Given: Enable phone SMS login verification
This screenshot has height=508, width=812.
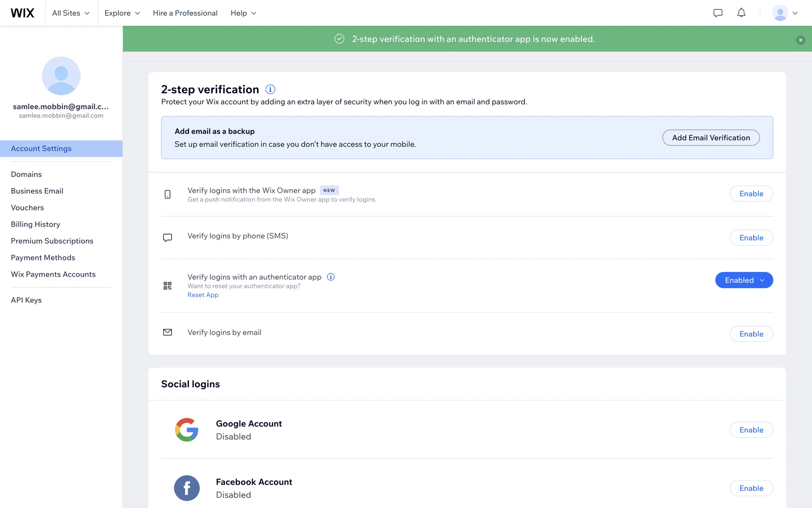Looking at the screenshot, I should click(x=751, y=237).
